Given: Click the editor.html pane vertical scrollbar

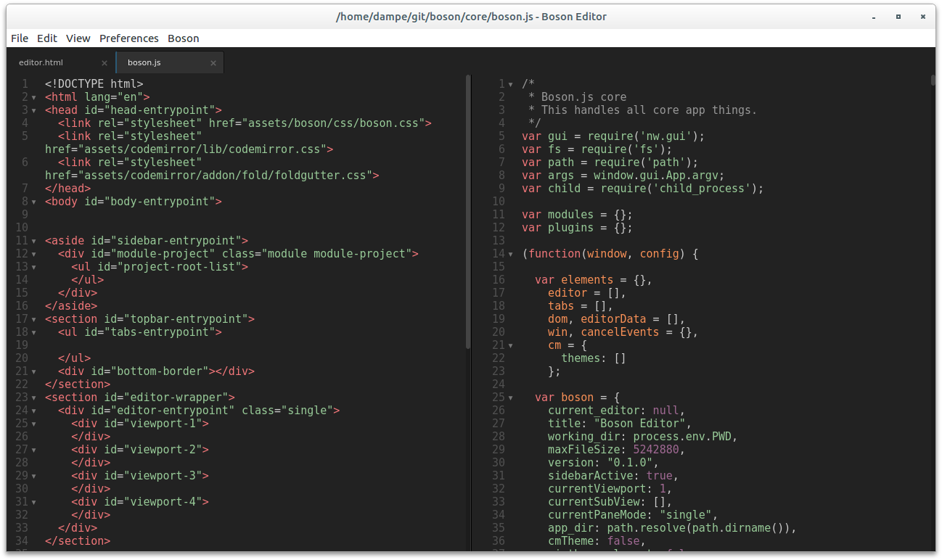Looking at the screenshot, I should click(x=468, y=212).
